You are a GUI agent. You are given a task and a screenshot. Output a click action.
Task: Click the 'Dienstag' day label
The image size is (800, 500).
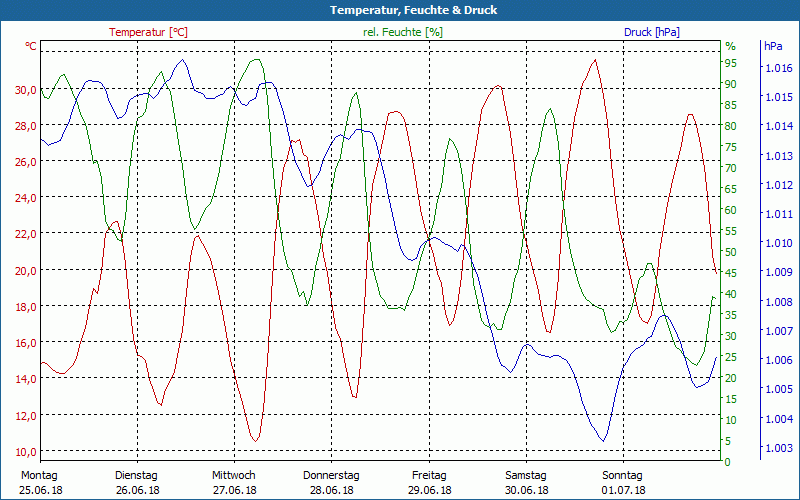[x=136, y=476]
